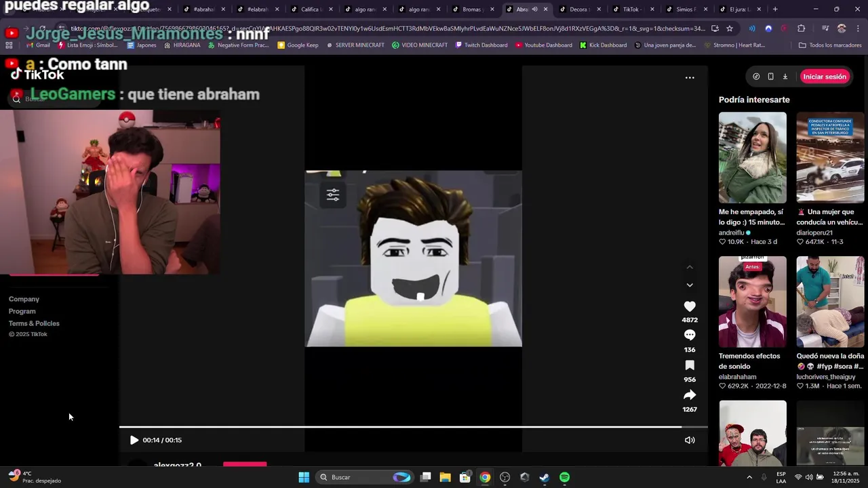The width and height of the screenshot is (868, 488).
Task: Open the ESP LAA keyboard language switcher
Action: pyautogui.click(x=781, y=477)
